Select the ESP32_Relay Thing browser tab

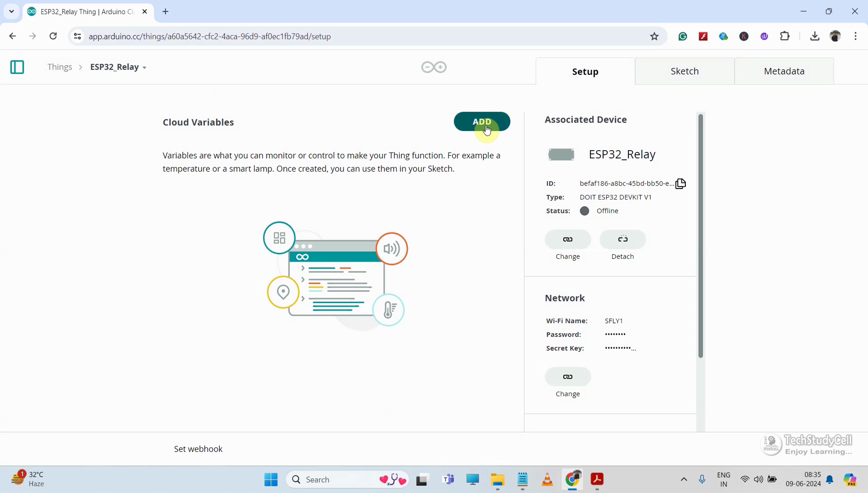pyautogui.click(x=88, y=12)
